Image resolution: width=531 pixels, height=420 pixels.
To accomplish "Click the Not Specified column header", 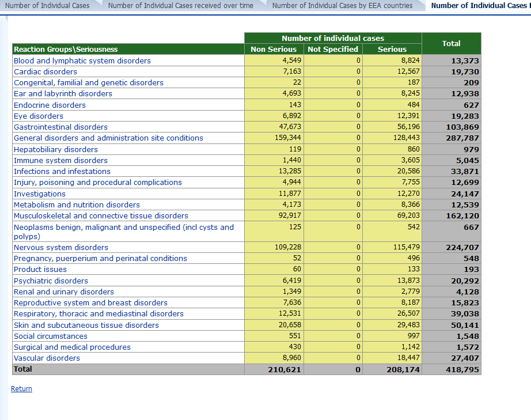I will click(x=333, y=50).
